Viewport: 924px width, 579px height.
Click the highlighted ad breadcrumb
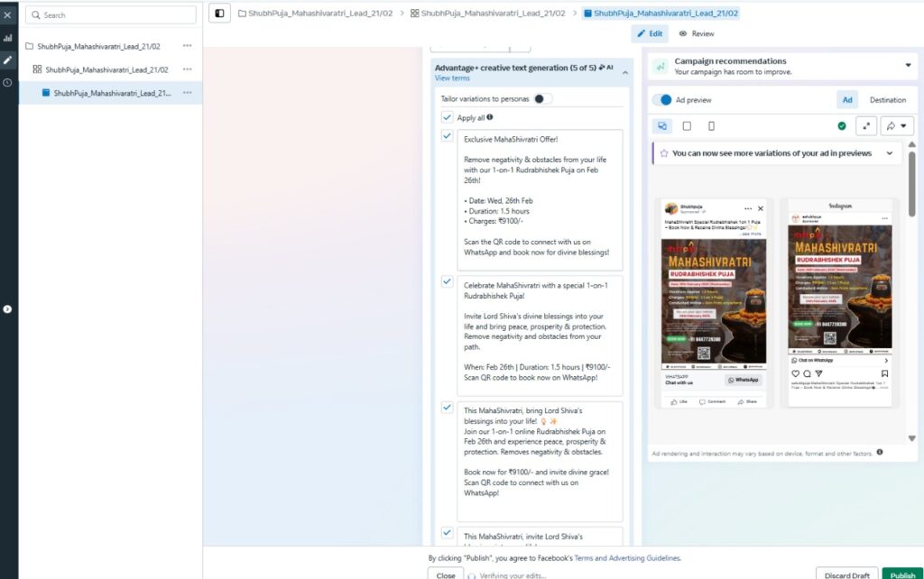point(661,13)
